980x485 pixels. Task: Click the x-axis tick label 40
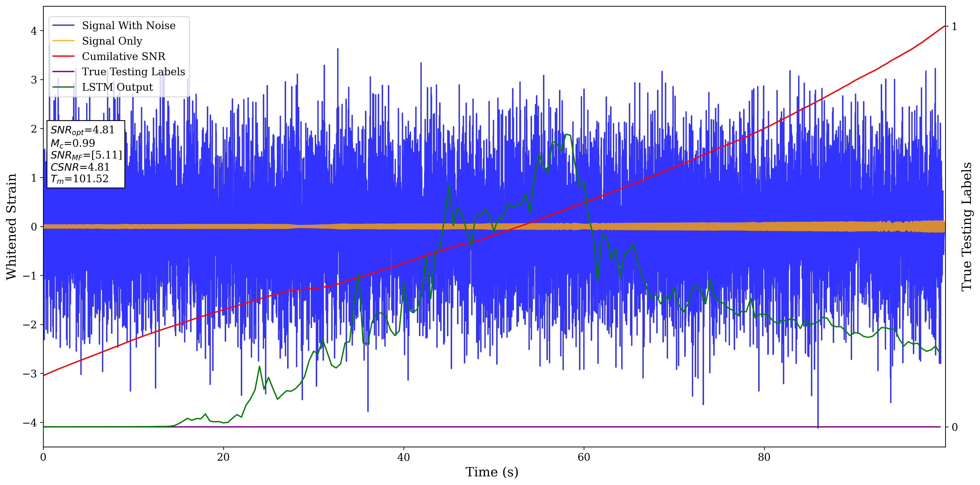[x=404, y=457]
